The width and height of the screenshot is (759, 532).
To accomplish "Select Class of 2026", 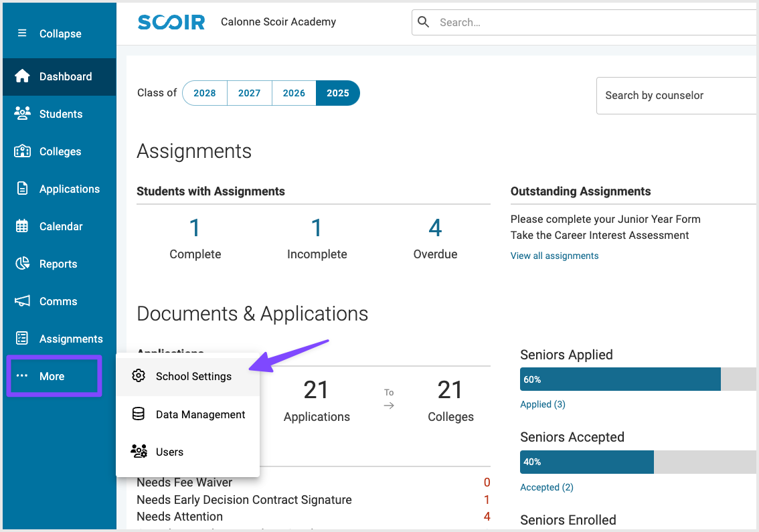I will [294, 93].
